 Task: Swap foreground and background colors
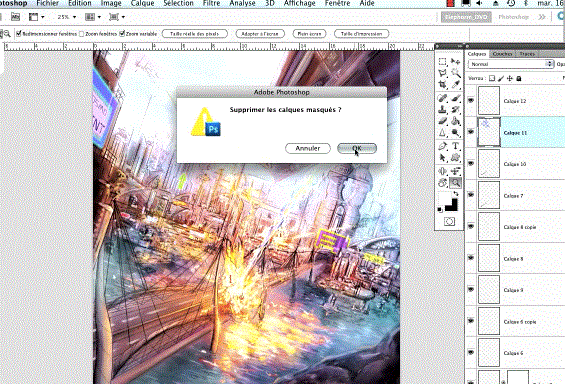tap(456, 194)
